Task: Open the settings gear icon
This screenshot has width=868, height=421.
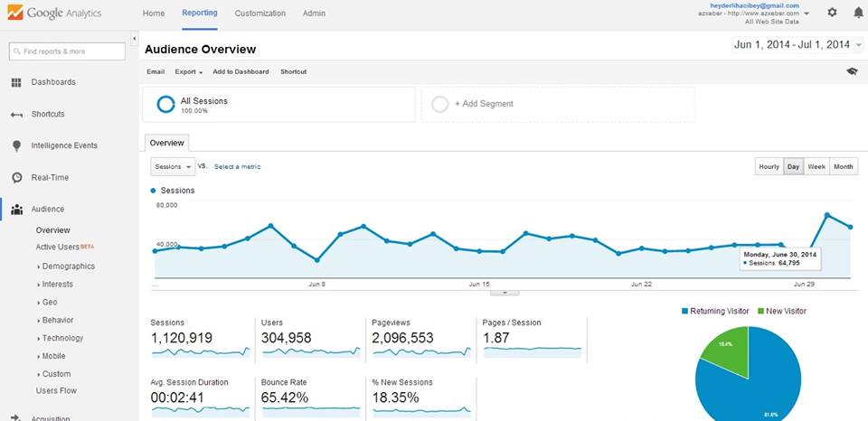Action: pyautogui.click(x=832, y=12)
